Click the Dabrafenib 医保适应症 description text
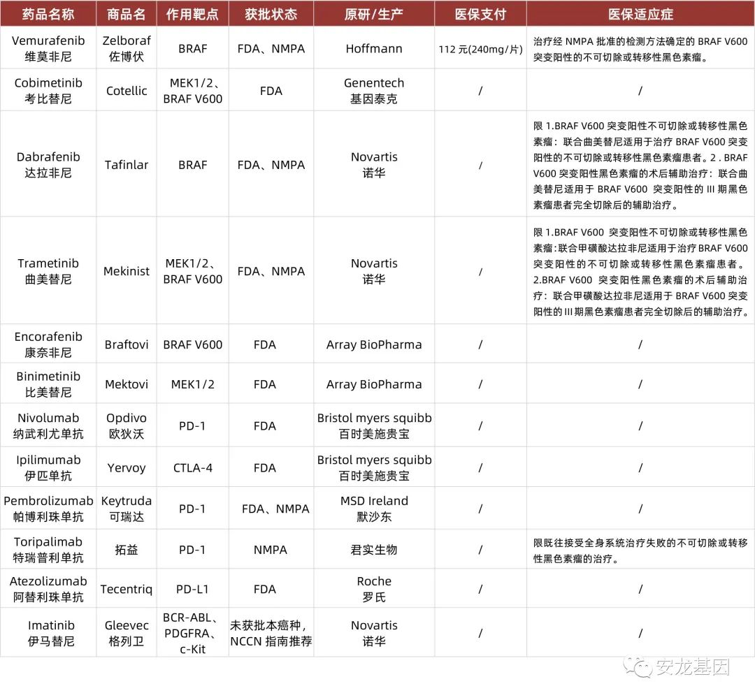 point(640,165)
